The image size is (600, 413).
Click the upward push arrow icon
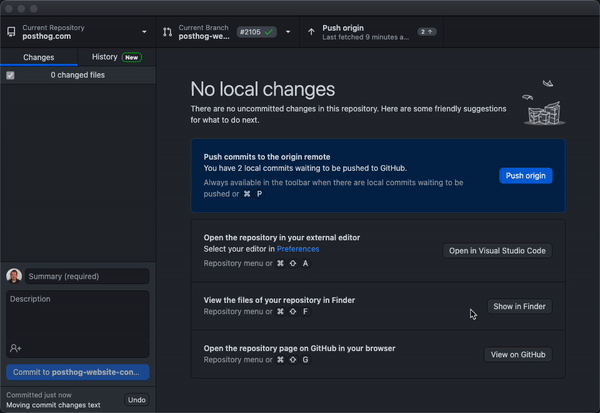coord(311,32)
